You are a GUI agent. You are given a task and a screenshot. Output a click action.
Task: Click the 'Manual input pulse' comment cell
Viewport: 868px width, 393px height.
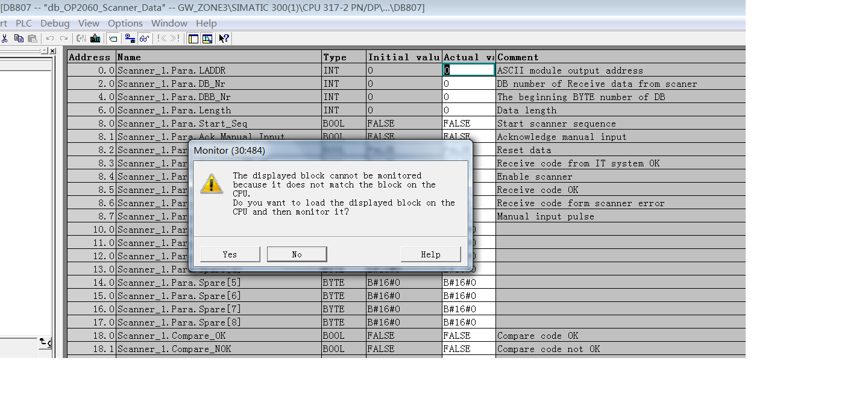pos(621,216)
